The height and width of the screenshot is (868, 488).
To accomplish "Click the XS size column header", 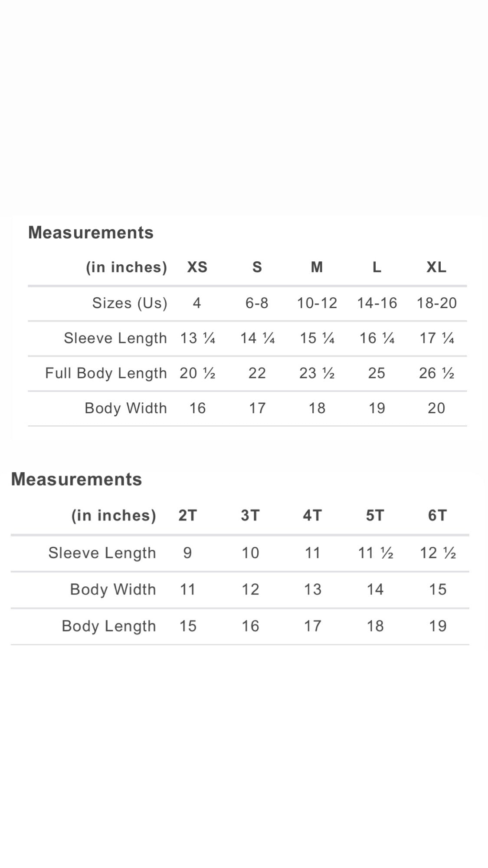I will [197, 267].
